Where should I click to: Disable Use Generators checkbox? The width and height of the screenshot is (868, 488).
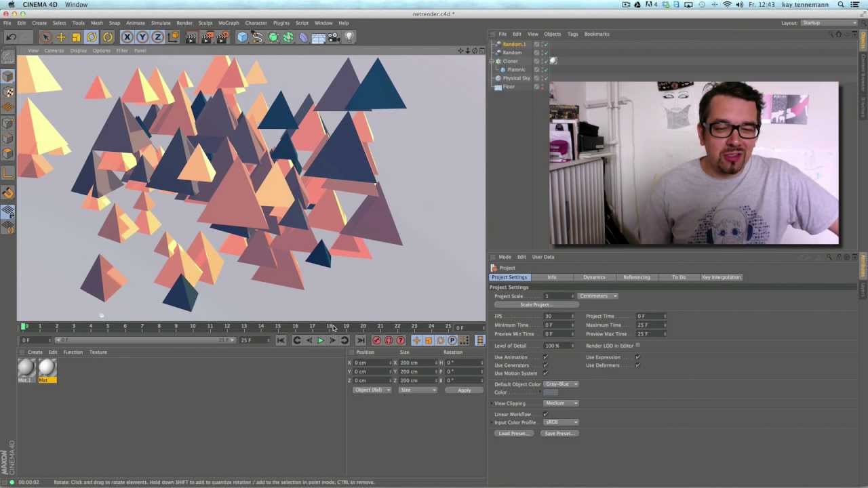pyautogui.click(x=545, y=365)
